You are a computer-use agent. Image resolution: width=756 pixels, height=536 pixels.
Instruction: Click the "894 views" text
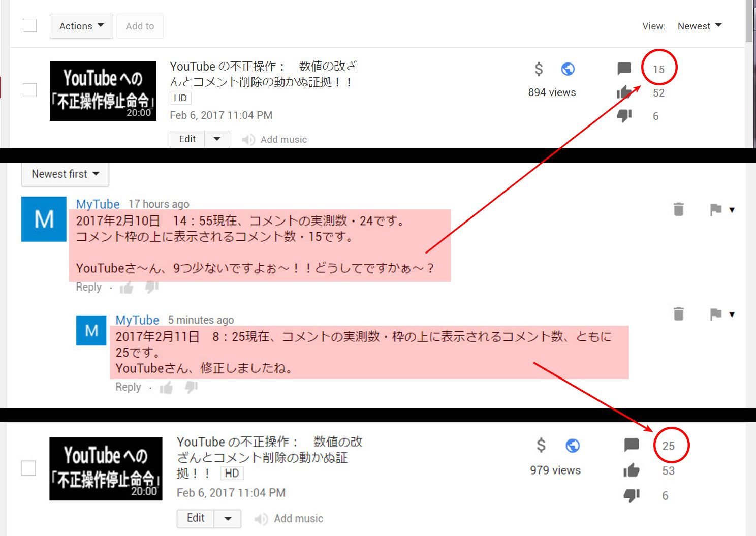552,92
